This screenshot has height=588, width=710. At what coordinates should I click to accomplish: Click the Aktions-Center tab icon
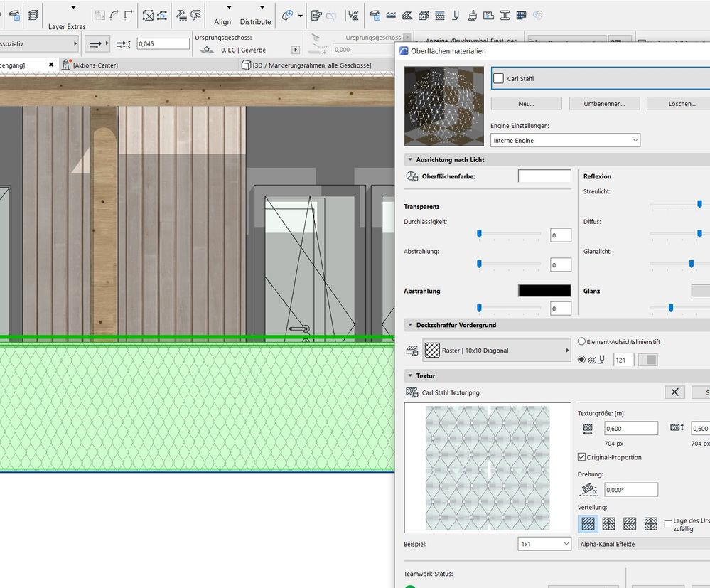click(67, 65)
